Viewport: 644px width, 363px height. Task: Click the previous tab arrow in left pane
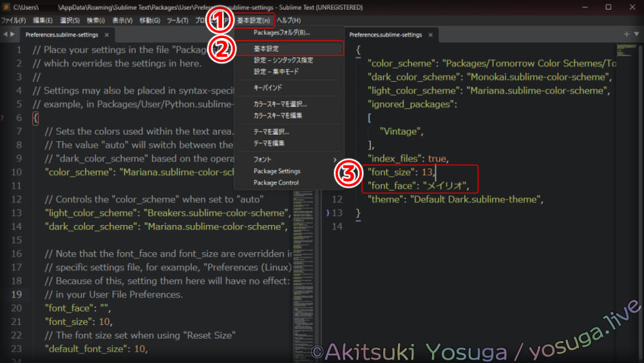[x=5, y=35]
